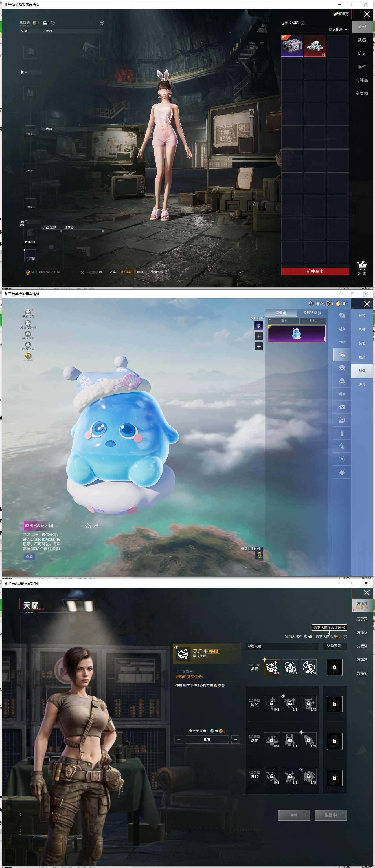Open the 加密箱 secure box slot
Viewport: 375px width, 868px height.
point(30,255)
